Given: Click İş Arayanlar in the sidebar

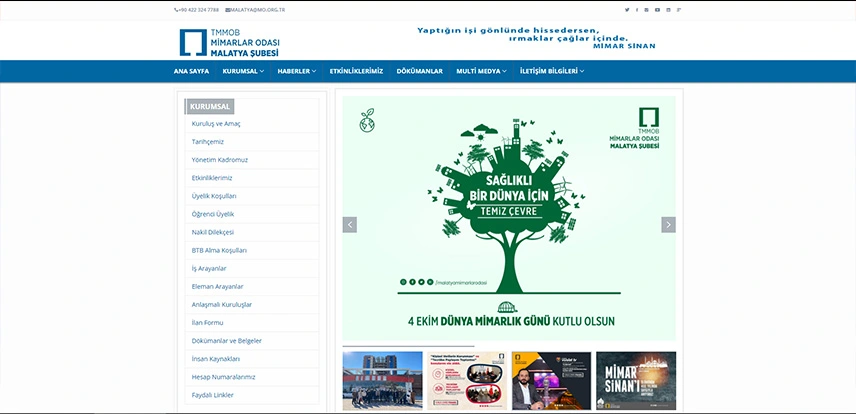Looking at the screenshot, I should [x=209, y=268].
